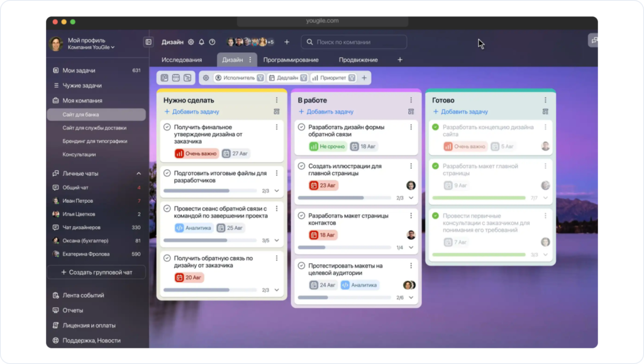The image size is (644, 364).
Task: Expand subtasks of Провести сеанс обратной связи
Action: coord(277,241)
